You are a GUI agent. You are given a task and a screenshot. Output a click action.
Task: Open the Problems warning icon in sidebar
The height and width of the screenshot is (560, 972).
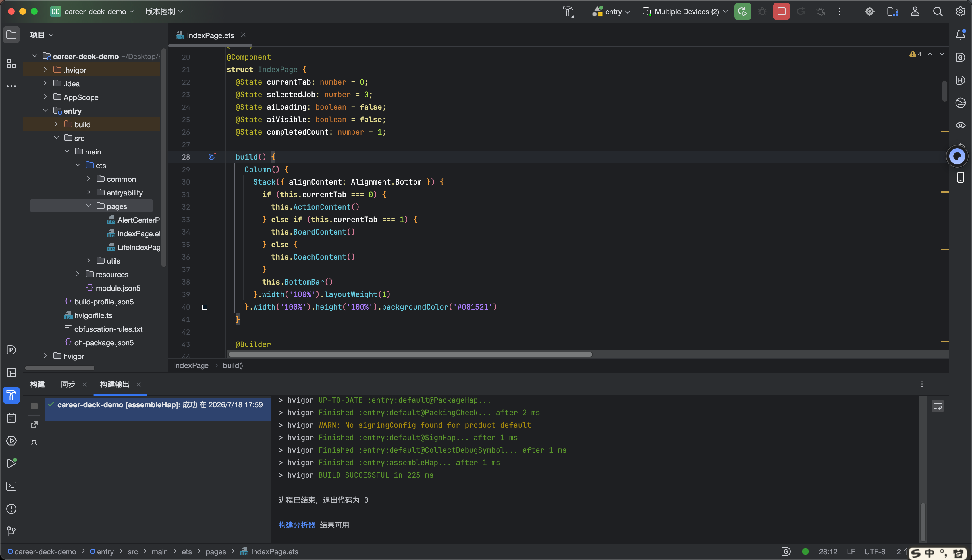[x=11, y=509]
